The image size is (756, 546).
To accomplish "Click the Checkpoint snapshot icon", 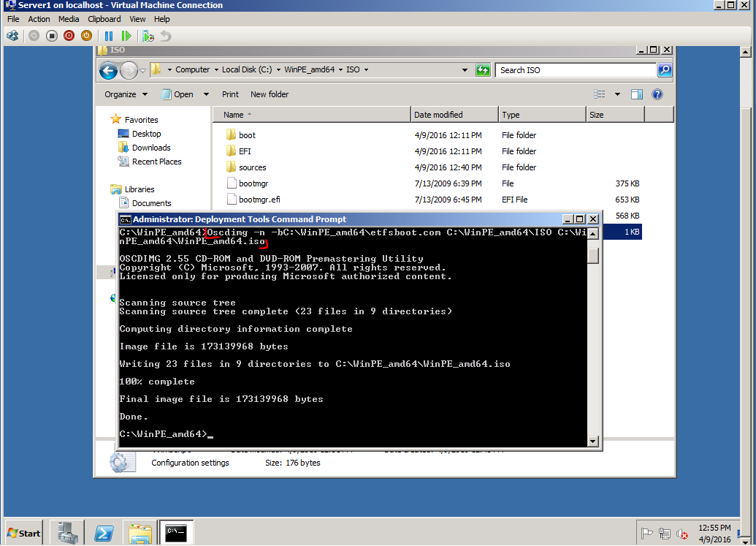I will click(148, 36).
